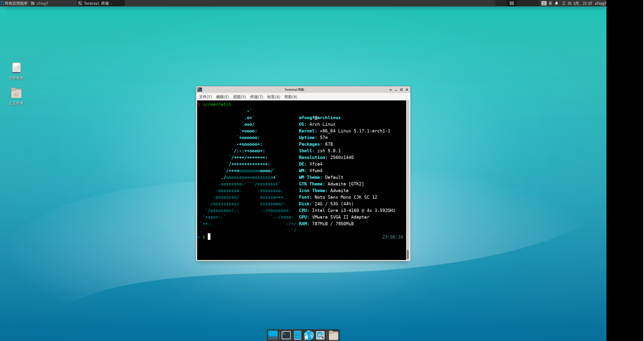Click the notification bell icon
The width and height of the screenshot is (644, 341).
(556, 3)
